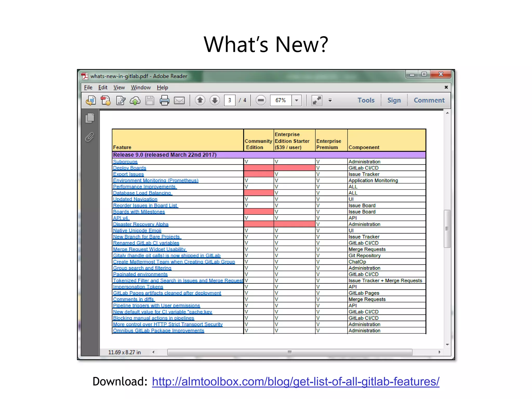This screenshot has height=399, width=532.
Task: Open Omnibus GitLab Package Improvements link
Action: 158,330
